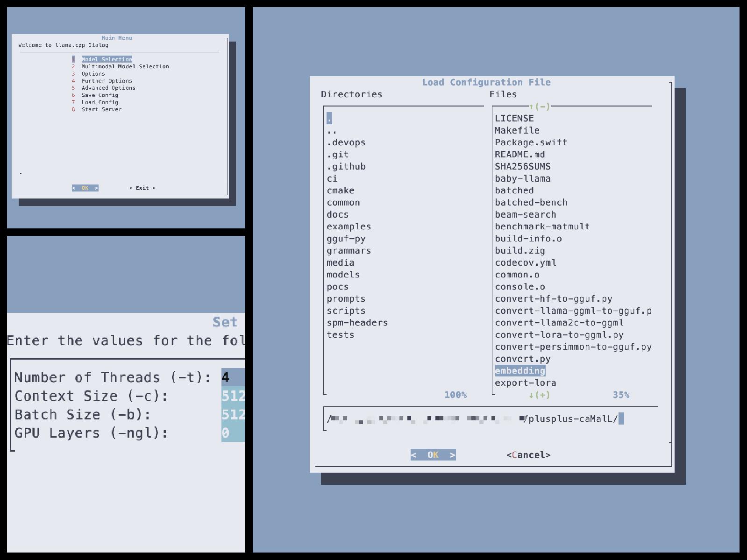Select convert-hf-to-gguf.py file
Screen dimensions: 747x560
point(554,299)
